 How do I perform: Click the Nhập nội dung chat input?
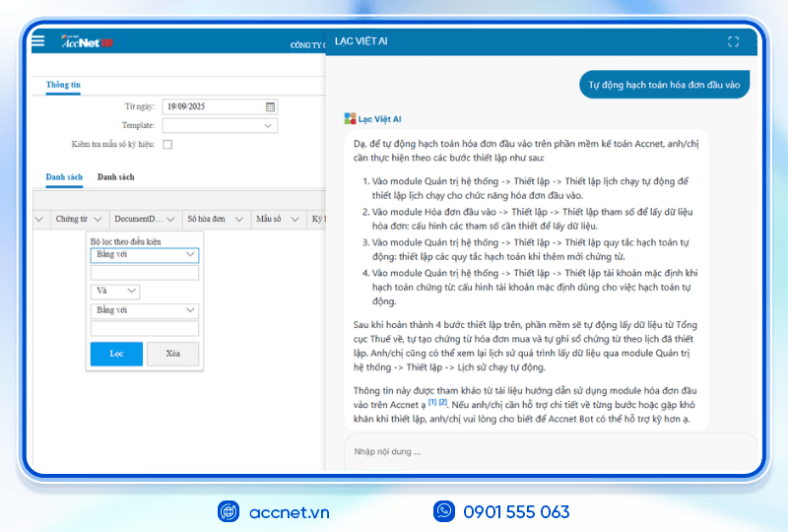(x=551, y=451)
